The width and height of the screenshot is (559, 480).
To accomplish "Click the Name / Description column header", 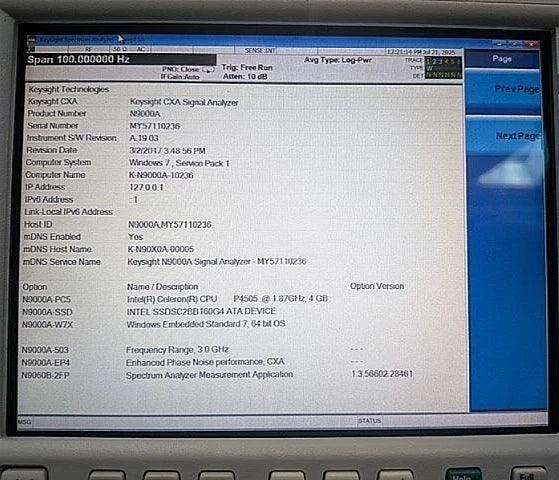I will click(x=162, y=287).
